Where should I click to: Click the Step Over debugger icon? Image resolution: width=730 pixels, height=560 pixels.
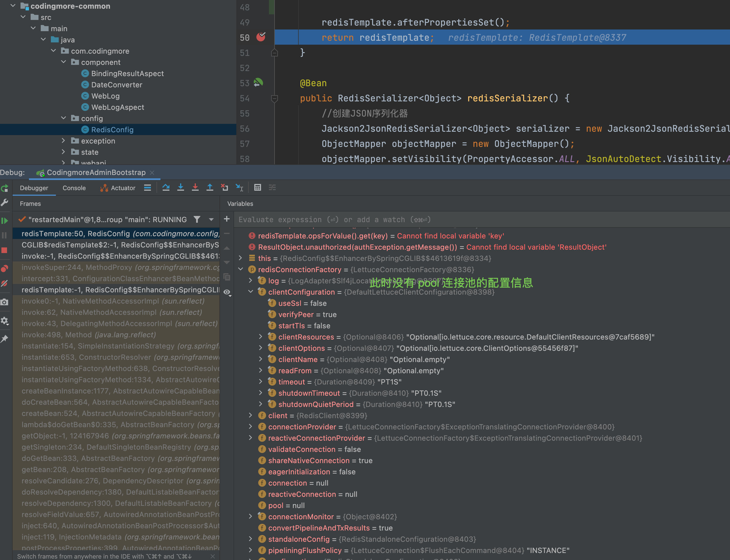(166, 187)
